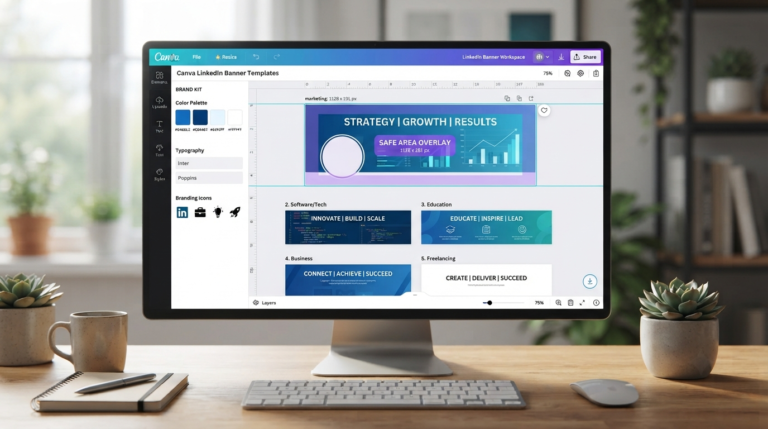
Task: Open the fourth sidebar tool below Text
Action: tap(159, 150)
